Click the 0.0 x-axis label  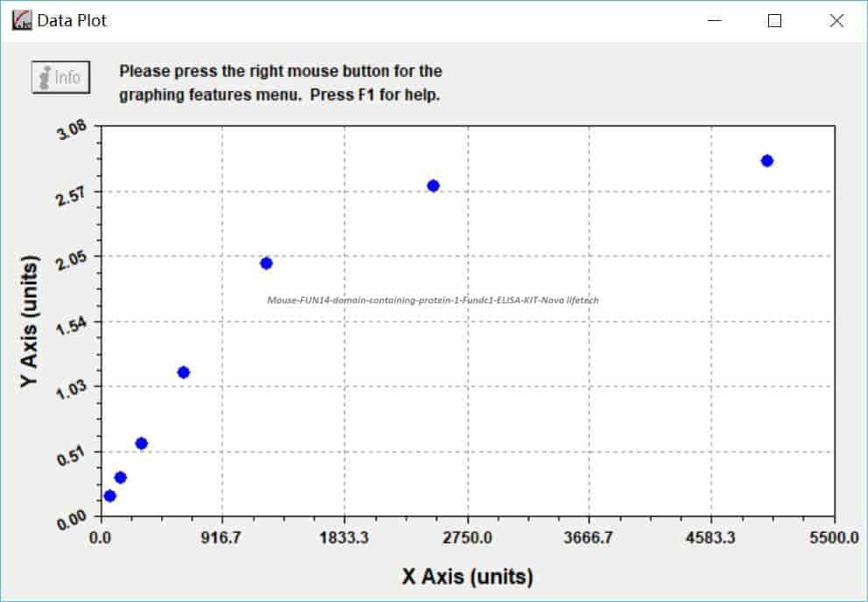coord(100,538)
